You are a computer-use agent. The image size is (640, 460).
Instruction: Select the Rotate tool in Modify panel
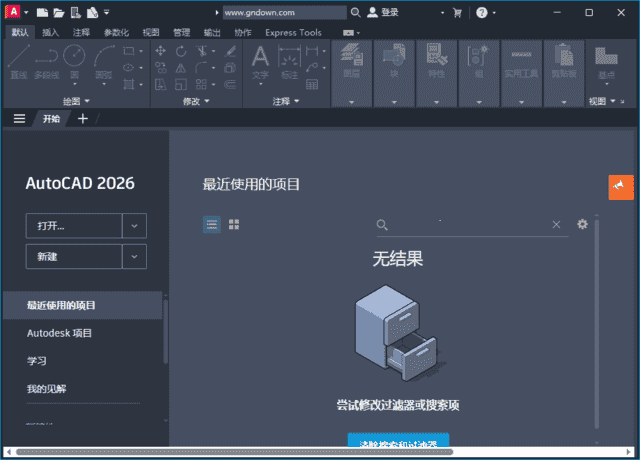coord(181,51)
